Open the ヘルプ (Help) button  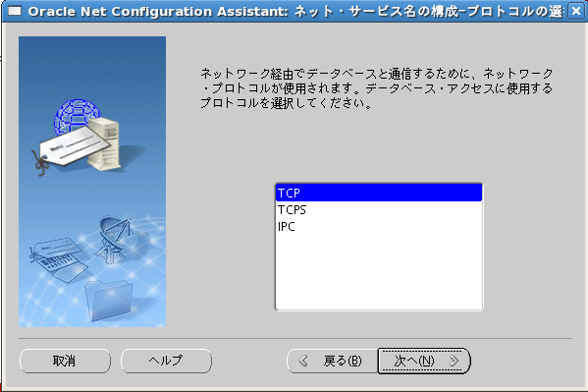pyautogui.click(x=166, y=361)
